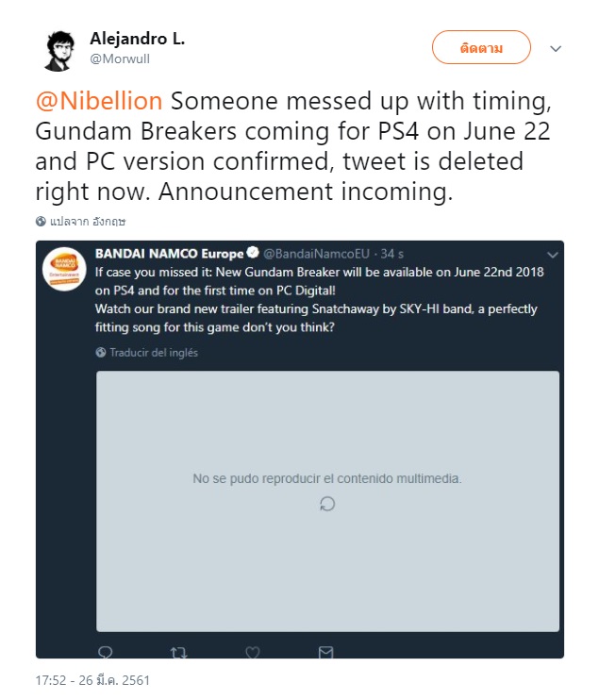The height and width of the screenshot is (700, 599).
Task: Click the envelope direct message icon
Action: [x=325, y=652]
